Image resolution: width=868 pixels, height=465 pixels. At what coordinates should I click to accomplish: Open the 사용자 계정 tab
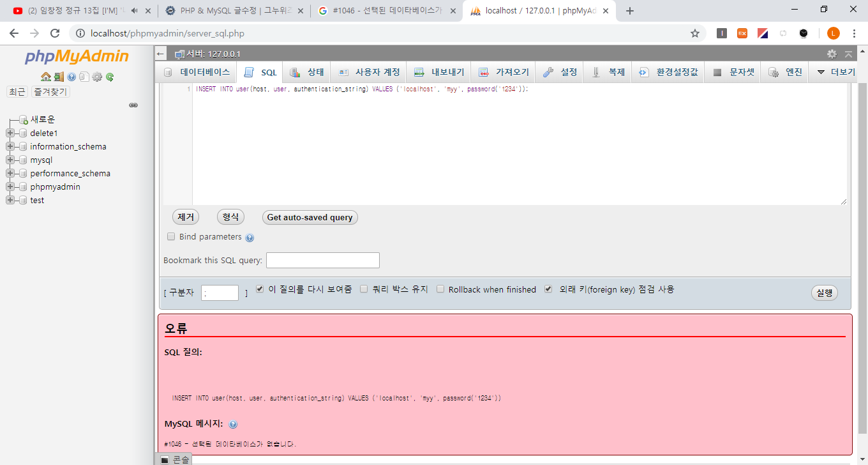click(x=369, y=72)
